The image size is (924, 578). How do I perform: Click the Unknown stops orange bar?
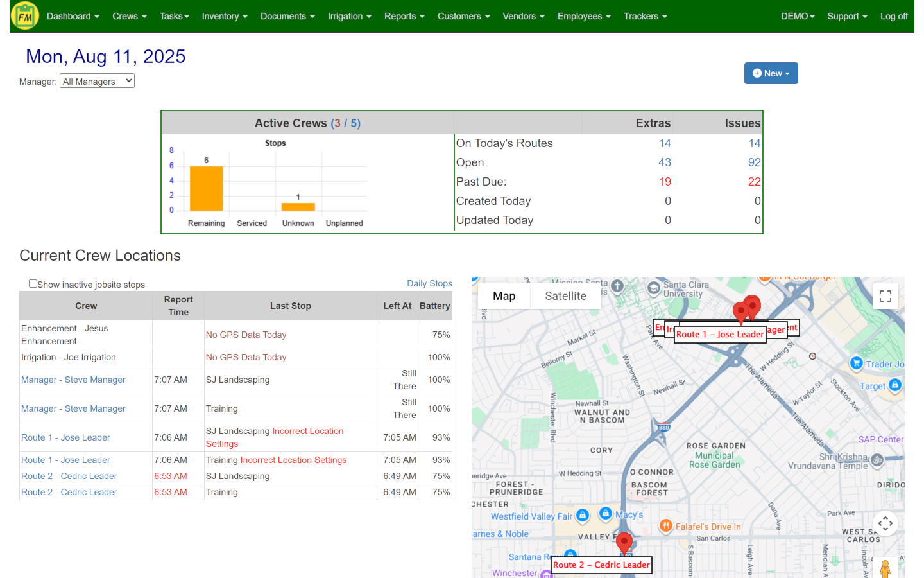[x=298, y=207]
